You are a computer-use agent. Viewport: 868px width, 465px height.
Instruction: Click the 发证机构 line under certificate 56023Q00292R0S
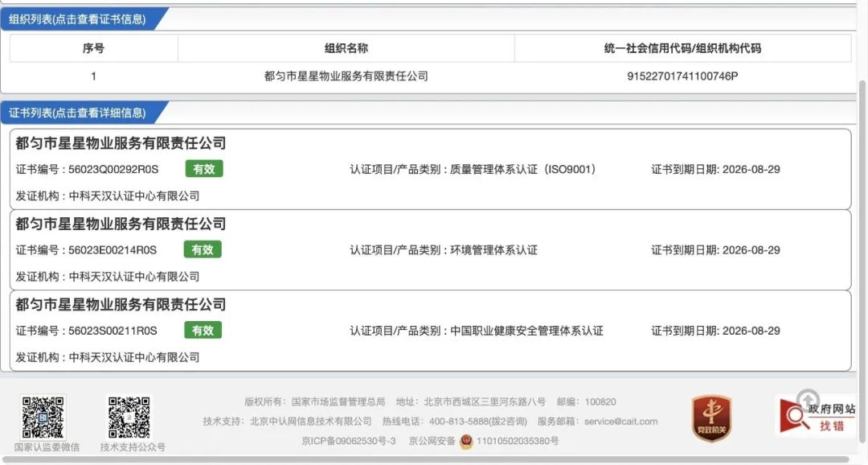(x=108, y=196)
